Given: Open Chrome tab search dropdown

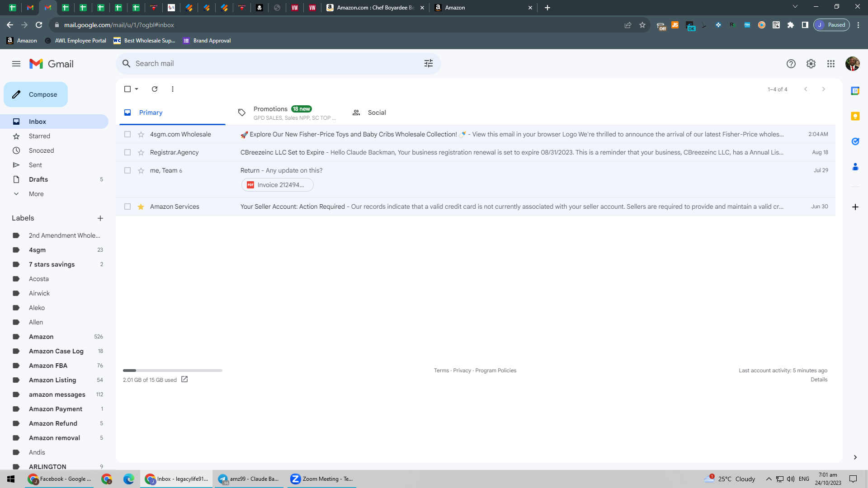Looking at the screenshot, I should click(795, 7).
